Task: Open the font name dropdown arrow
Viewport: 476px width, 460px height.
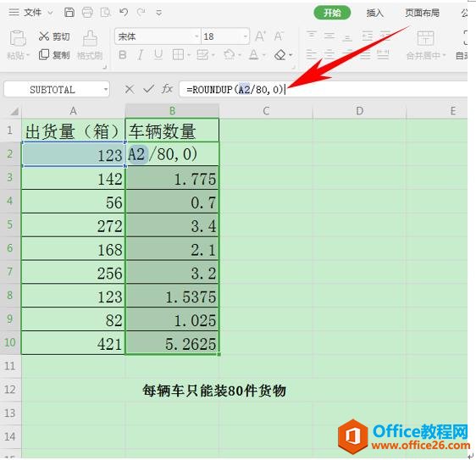Action: 196,36
